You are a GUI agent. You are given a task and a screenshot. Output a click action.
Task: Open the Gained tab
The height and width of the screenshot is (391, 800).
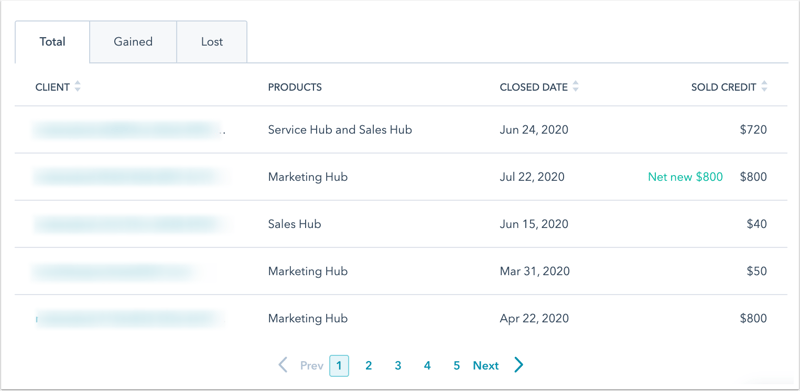point(133,42)
